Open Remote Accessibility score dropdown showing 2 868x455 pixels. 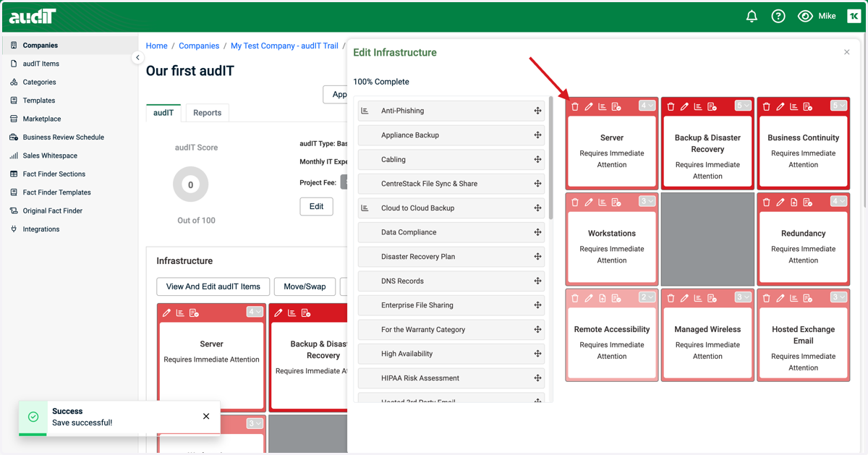(x=647, y=297)
